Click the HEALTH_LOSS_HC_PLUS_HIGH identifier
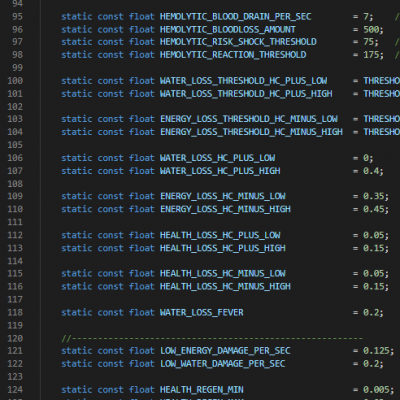 pos(223,248)
